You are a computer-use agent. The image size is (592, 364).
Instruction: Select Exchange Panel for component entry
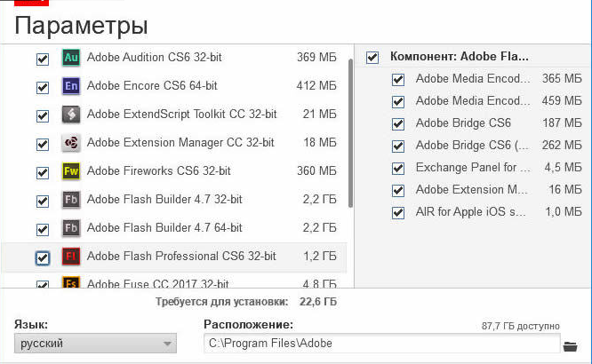tap(472, 168)
